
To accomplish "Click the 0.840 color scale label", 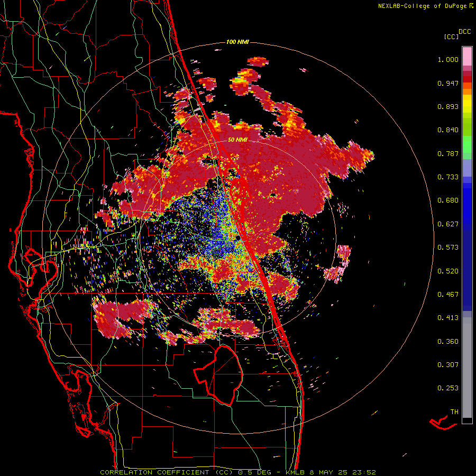I will tap(448, 130).
